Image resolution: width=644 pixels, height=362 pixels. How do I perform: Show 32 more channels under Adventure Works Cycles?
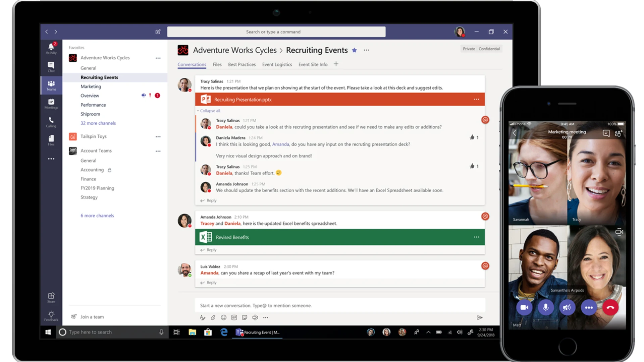[98, 123]
